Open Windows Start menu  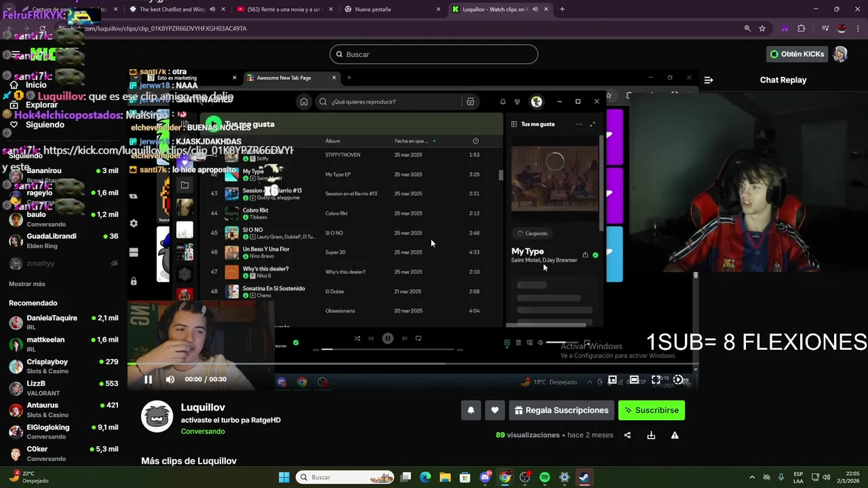284,477
